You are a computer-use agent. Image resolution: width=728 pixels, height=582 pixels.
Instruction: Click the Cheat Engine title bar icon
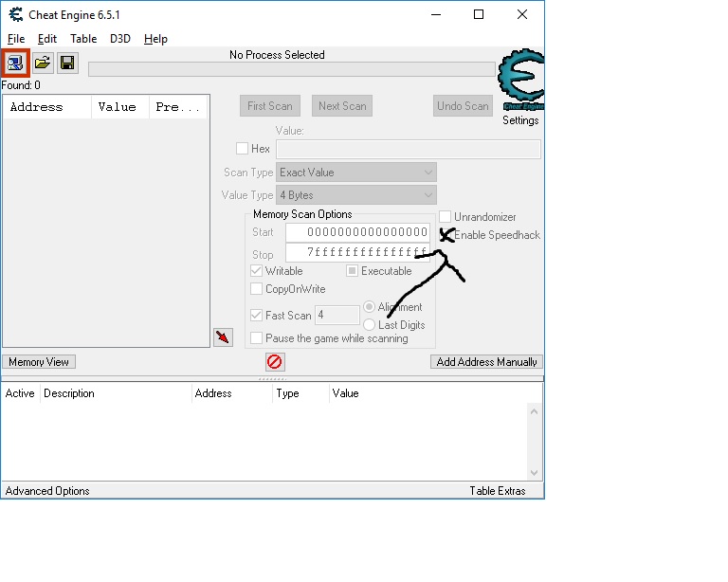click(x=16, y=14)
